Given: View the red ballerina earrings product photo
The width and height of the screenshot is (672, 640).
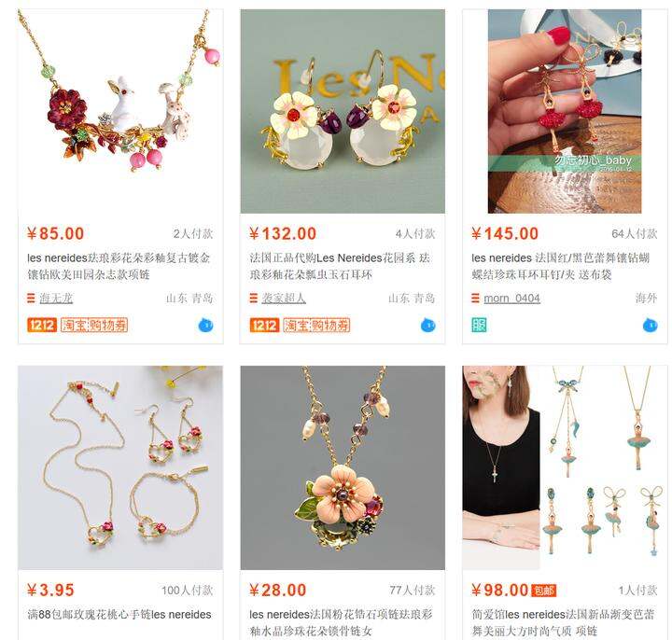Looking at the screenshot, I should (x=565, y=111).
